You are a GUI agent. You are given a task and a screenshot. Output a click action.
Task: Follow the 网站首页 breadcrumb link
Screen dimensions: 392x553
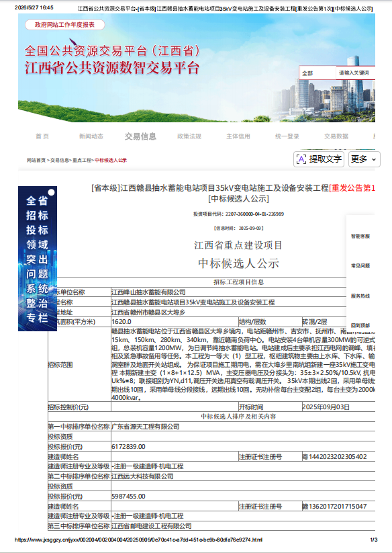click(36, 160)
